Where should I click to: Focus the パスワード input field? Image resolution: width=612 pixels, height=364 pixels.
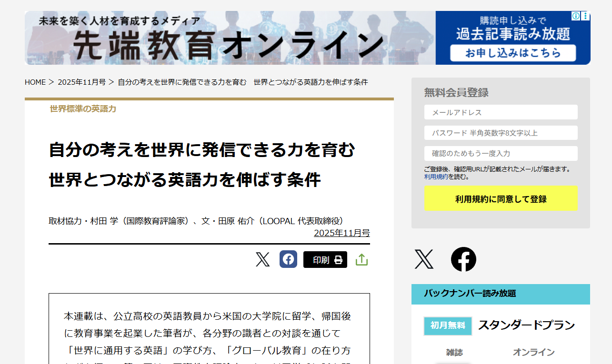[x=501, y=133]
